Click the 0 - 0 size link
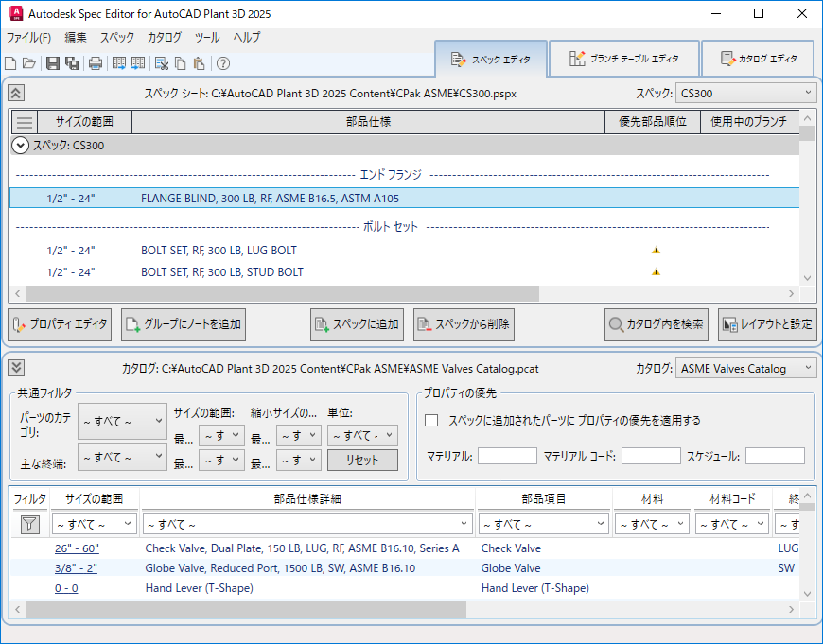The image size is (823, 644). (66, 588)
